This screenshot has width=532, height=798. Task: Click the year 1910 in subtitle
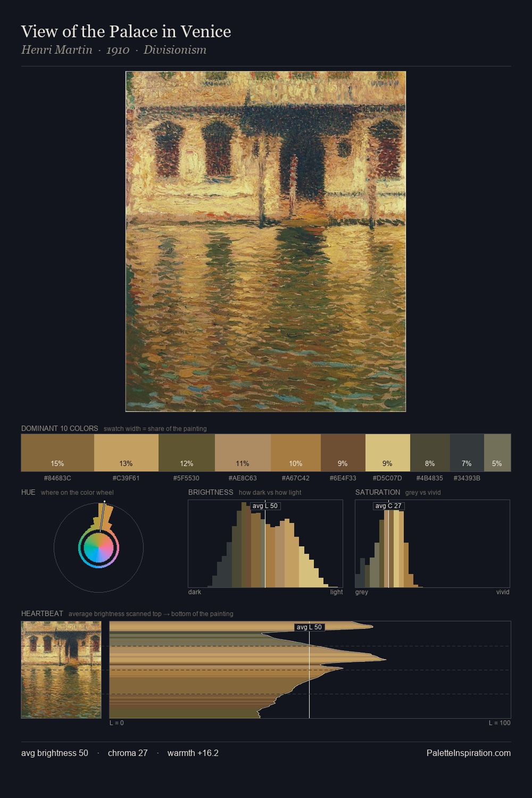[118, 50]
